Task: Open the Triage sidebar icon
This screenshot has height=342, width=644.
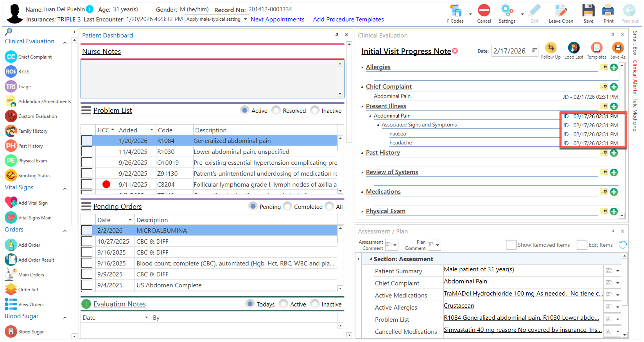Action: (11, 87)
